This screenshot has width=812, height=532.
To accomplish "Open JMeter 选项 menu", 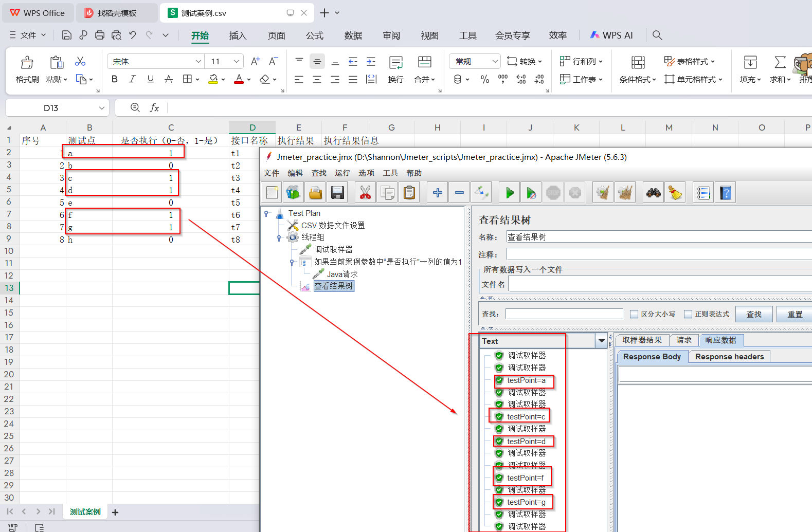I will click(x=366, y=173).
